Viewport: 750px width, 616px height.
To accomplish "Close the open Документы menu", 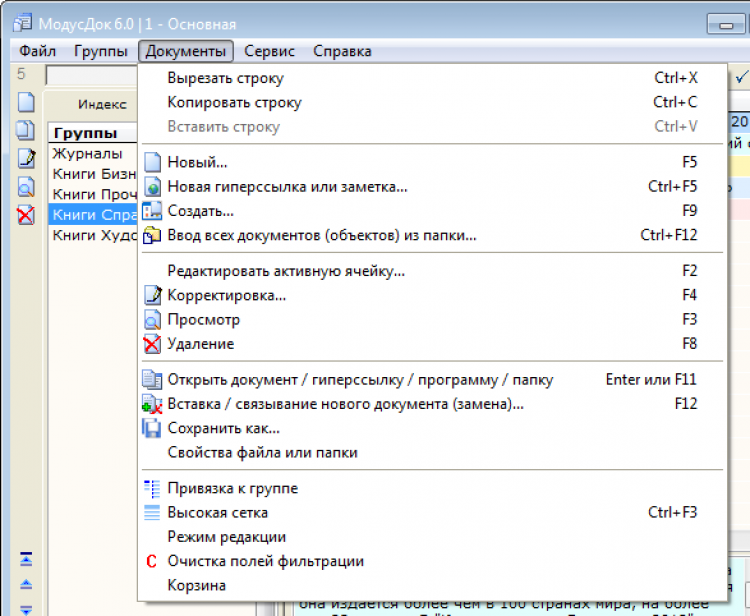I will tap(186, 51).
